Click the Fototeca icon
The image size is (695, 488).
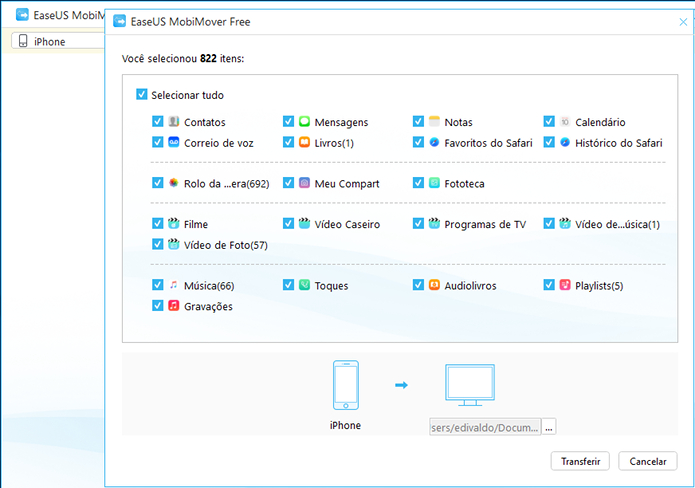(434, 183)
